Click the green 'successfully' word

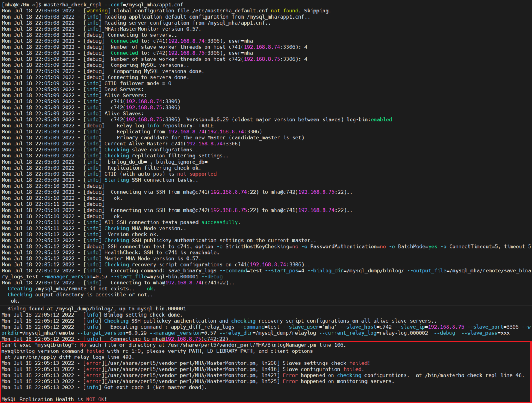[x=219, y=222]
